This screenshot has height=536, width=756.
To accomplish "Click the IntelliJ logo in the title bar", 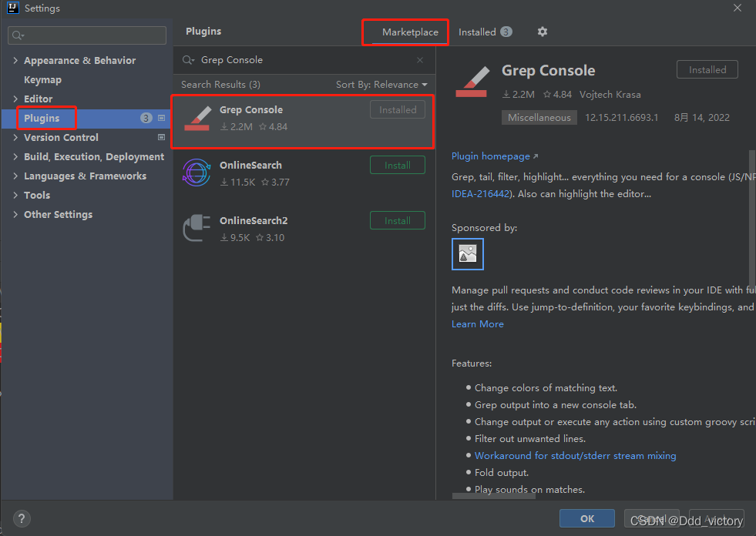I will (x=13, y=8).
